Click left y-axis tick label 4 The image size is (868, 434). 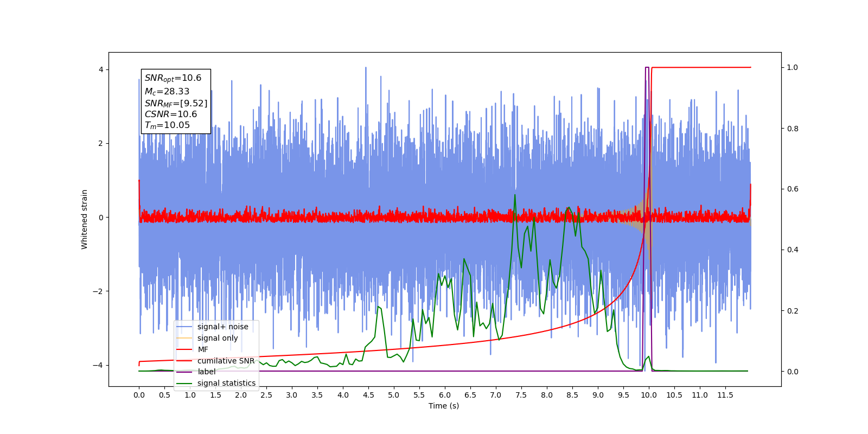coord(101,70)
